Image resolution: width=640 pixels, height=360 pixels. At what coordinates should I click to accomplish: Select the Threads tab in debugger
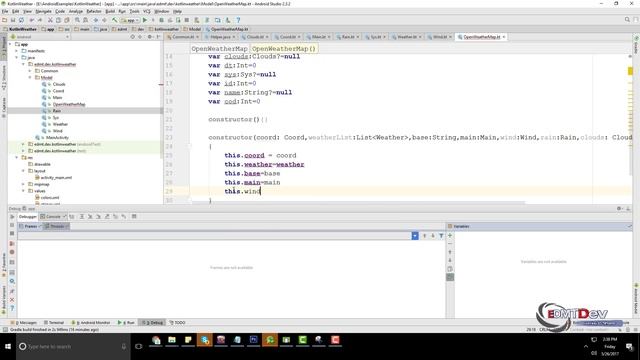57,226
